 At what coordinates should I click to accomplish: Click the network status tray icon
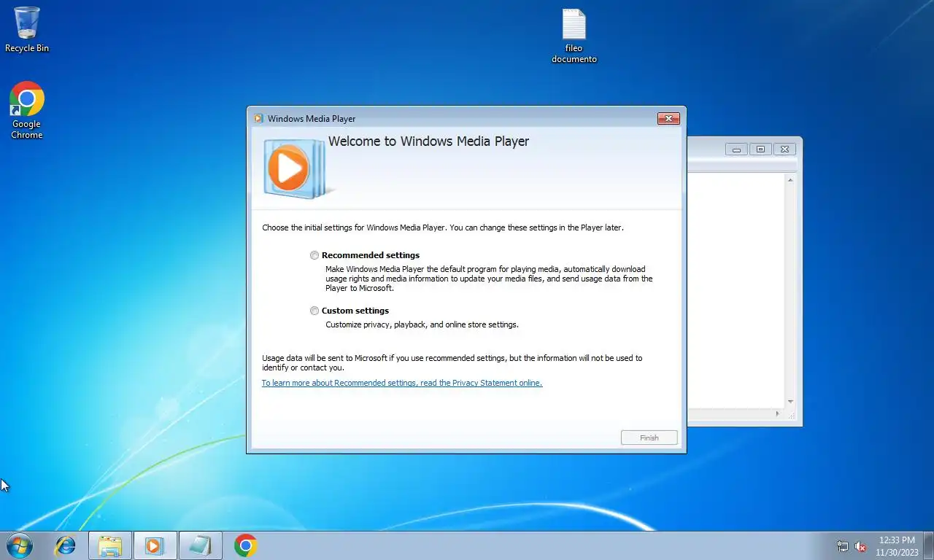843,546
